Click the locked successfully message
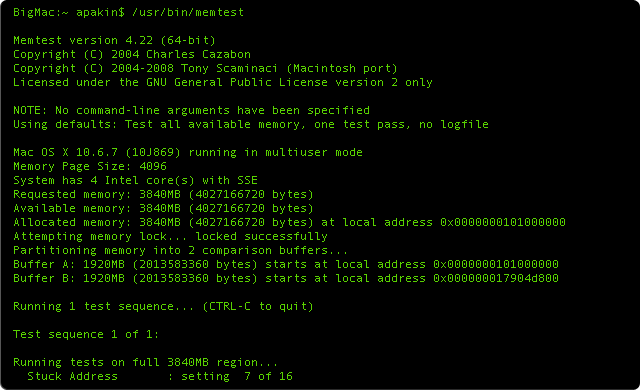Screen dimensions: 640x390 (262, 236)
